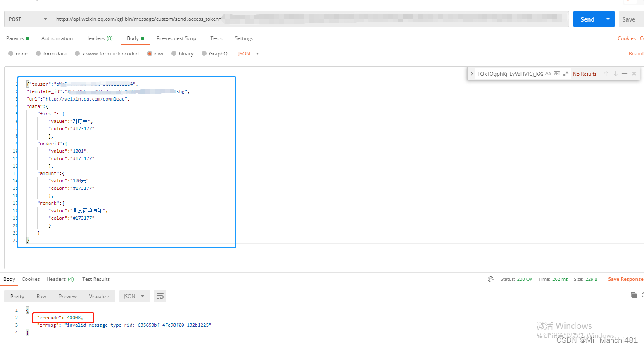Select Visualize response view

coord(99,296)
